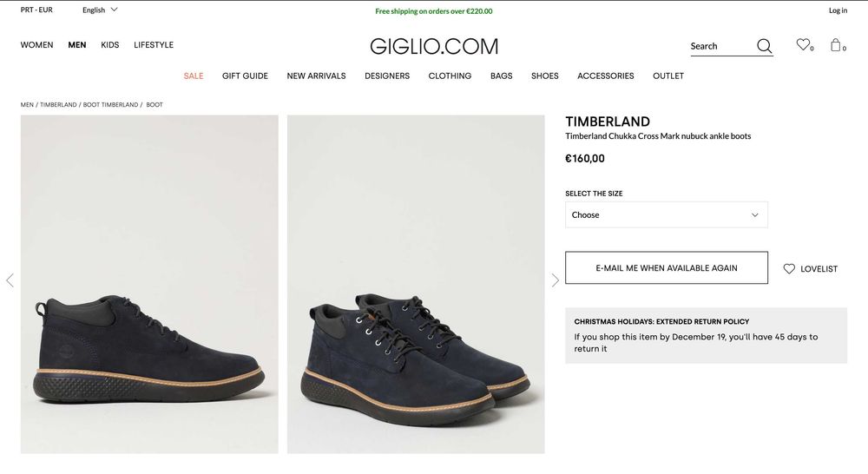Open the side-view boot image
The height and width of the screenshot is (474, 868).
tap(149, 284)
